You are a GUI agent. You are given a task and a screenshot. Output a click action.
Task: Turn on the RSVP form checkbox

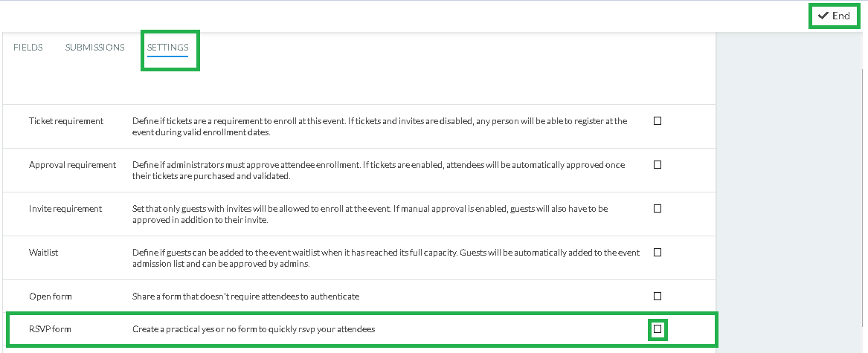click(x=657, y=329)
